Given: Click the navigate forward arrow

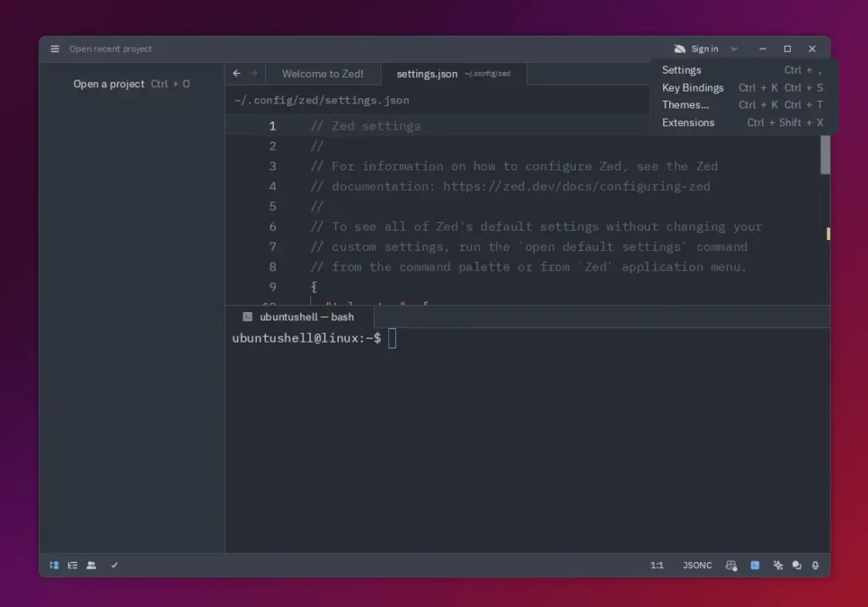Looking at the screenshot, I should pyautogui.click(x=253, y=74).
